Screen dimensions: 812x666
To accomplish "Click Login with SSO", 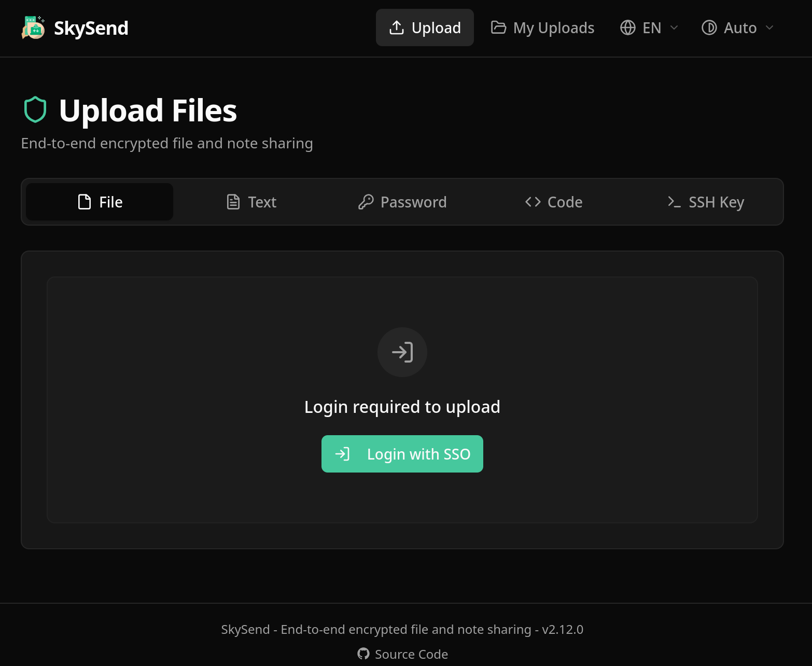I will 402,454.
